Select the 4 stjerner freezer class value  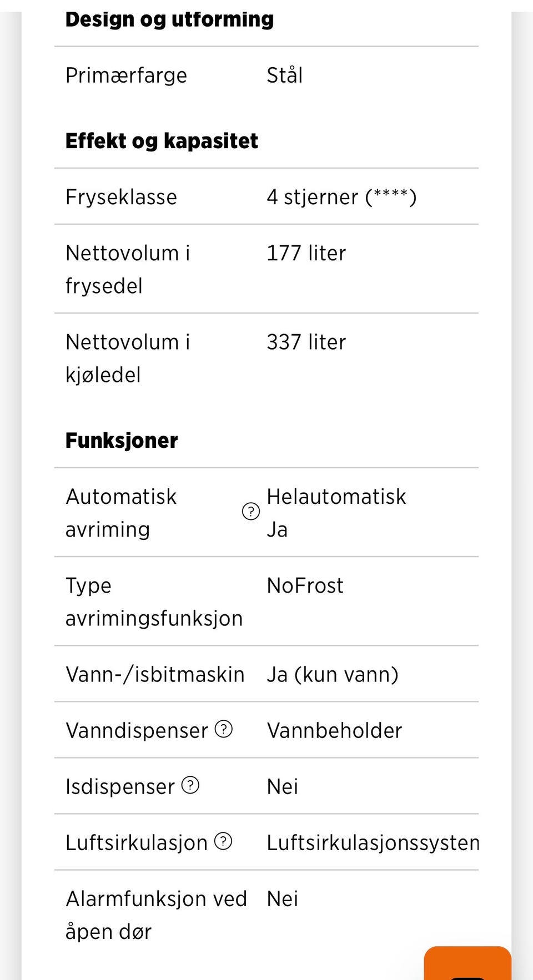click(341, 197)
